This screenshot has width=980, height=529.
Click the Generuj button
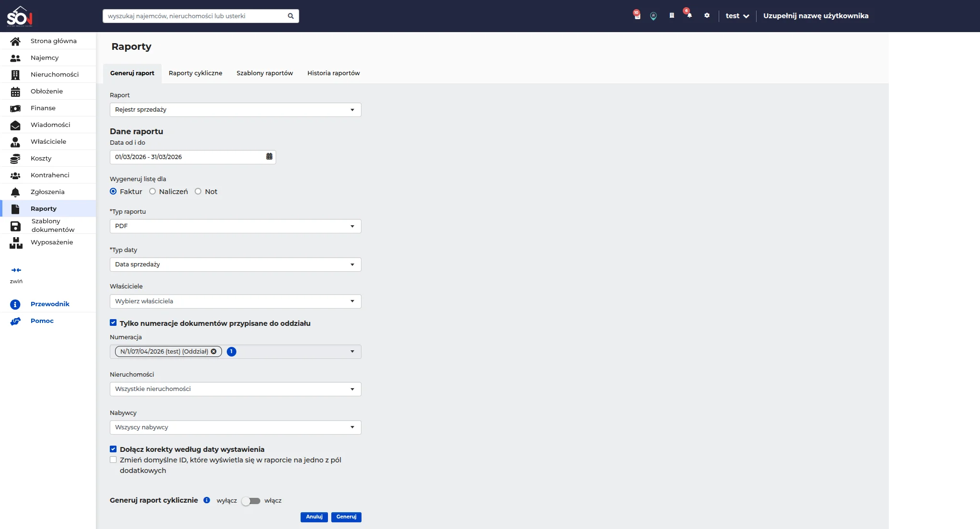pyautogui.click(x=346, y=517)
